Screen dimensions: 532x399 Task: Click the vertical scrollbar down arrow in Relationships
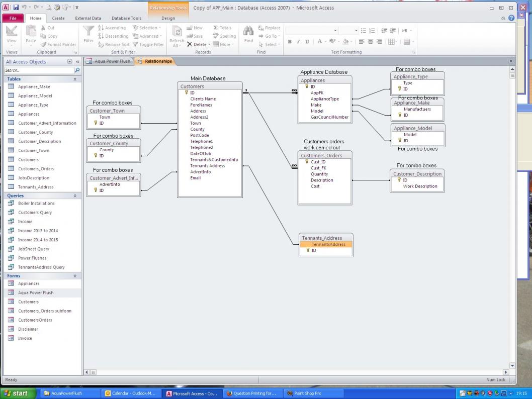point(512,366)
